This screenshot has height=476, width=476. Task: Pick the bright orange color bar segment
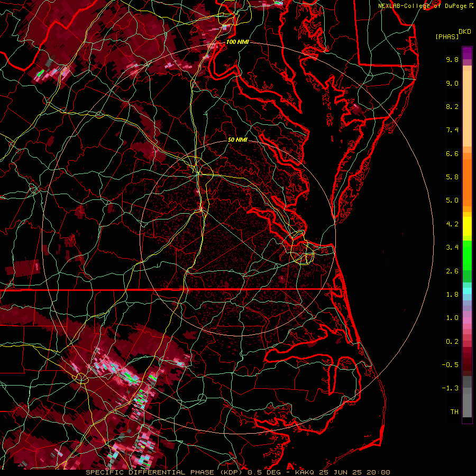tap(467, 183)
